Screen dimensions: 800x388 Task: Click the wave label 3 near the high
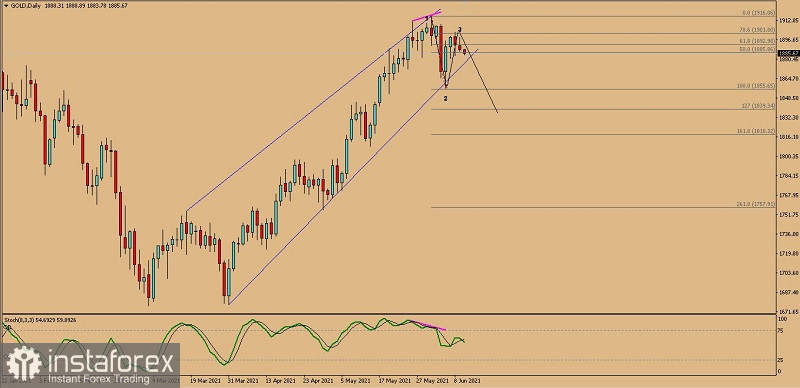(x=460, y=30)
